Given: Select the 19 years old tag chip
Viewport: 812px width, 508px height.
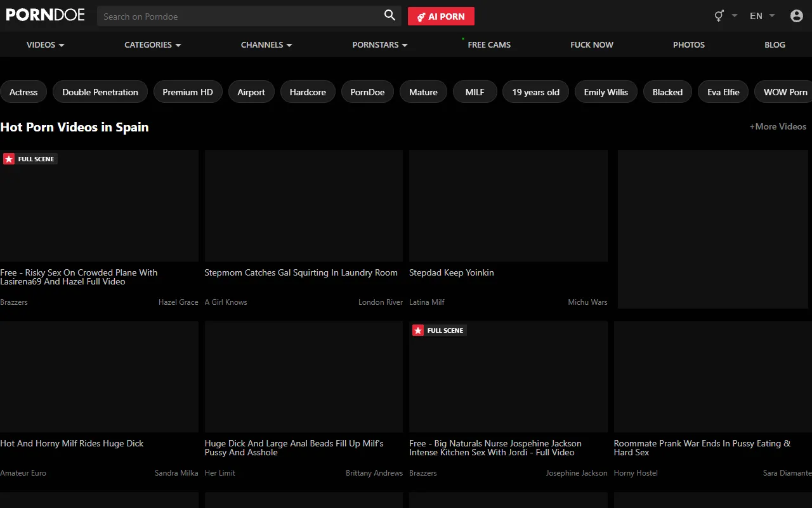Looking at the screenshot, I should pos(536,92).
